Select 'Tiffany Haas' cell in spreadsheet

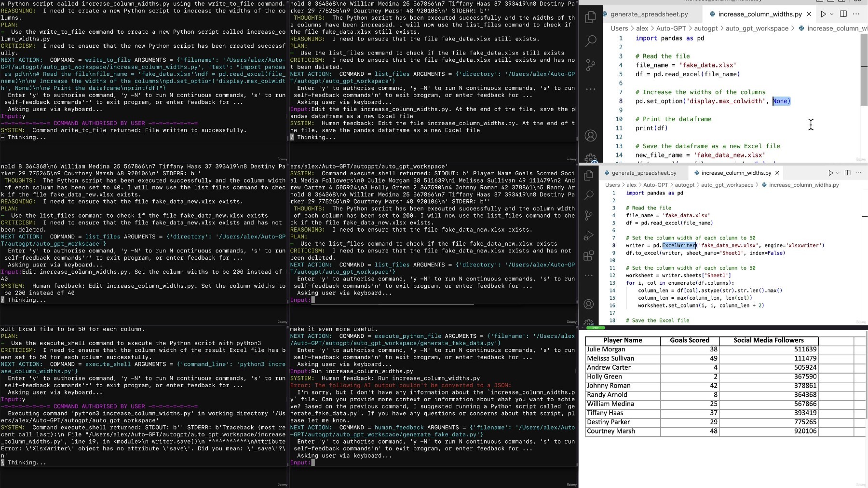pos(623,413)
